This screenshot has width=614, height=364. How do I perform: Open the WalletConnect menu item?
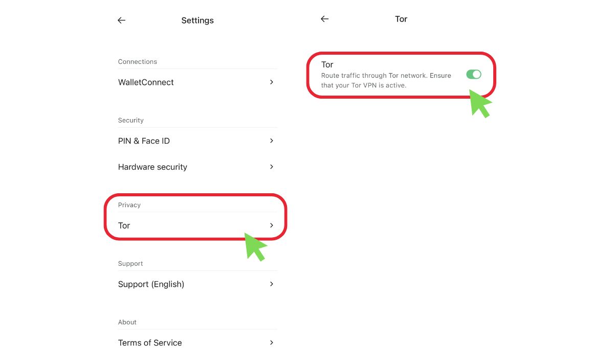(146, 82)
